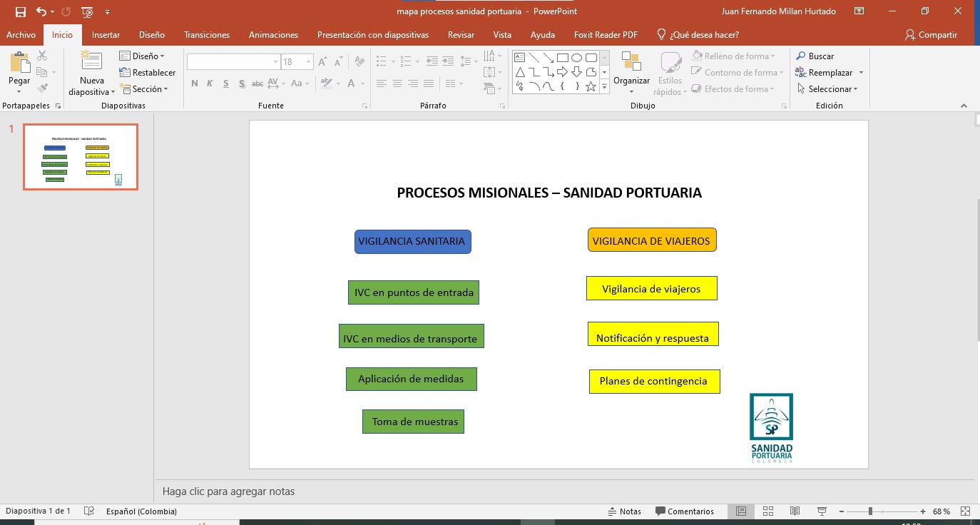The width and height of the screenshot is (980, 525).
Task: Expand the Diseño layout dropdown
Action: pyautogui.click(x=143, y=56)
